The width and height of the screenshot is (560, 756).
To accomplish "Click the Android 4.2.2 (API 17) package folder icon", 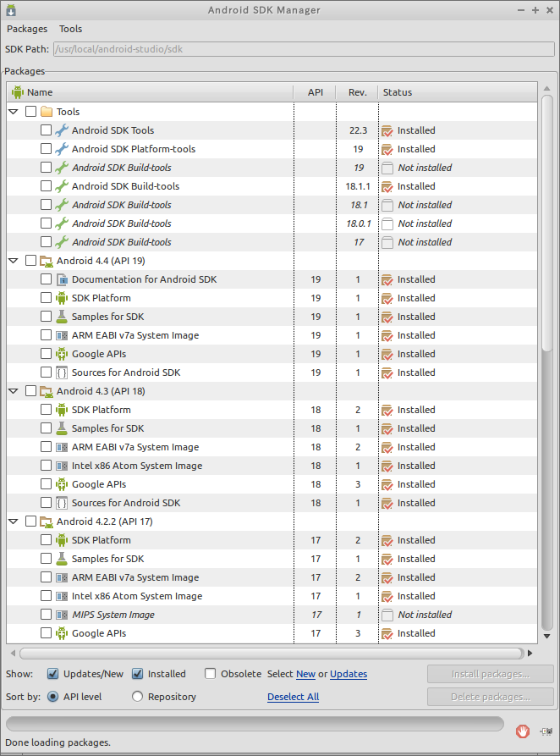I will click(47, 521).
